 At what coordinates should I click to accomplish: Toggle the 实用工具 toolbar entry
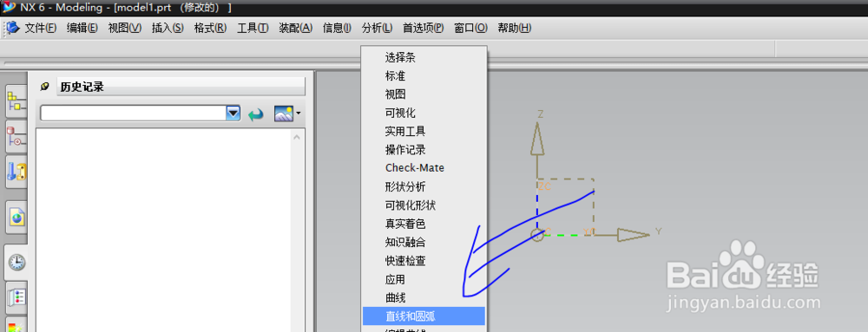point(424,131)
